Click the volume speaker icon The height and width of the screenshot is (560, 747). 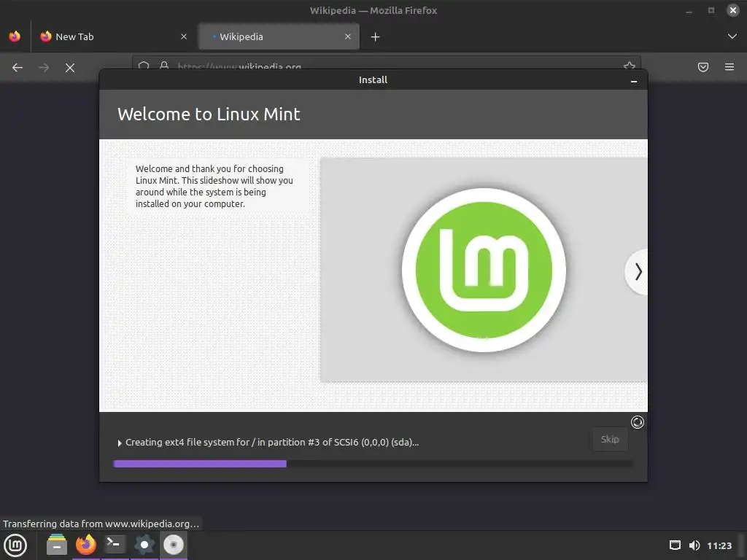[x=694, y=545]
